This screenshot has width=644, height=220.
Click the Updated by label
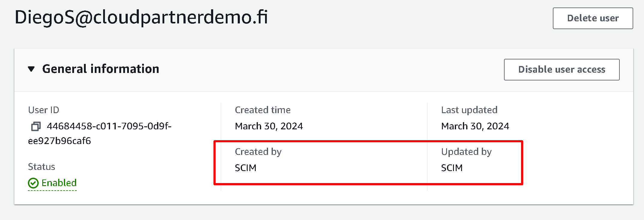(x=466, y=152)
